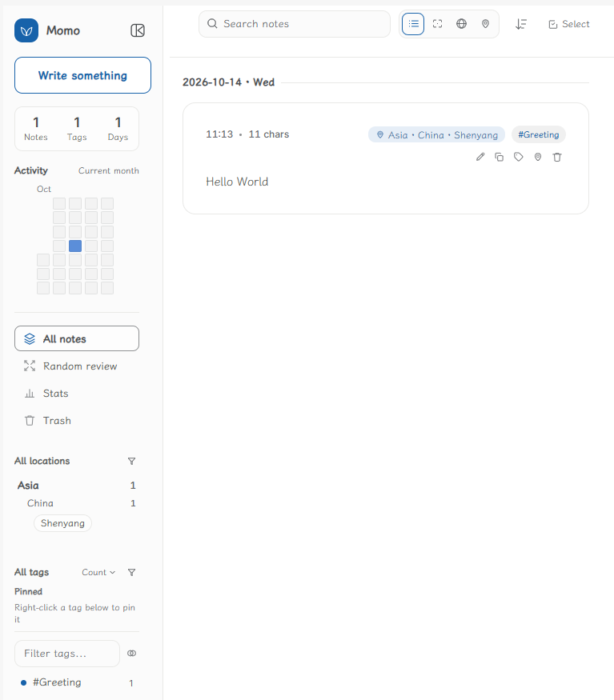
Task: Select China in locations tree
Action: pos(81,503)
